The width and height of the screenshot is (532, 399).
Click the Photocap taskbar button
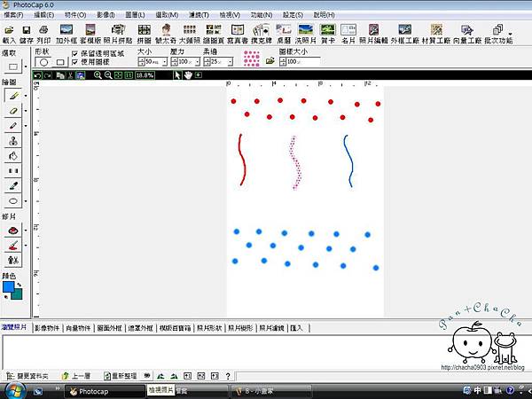105,392
